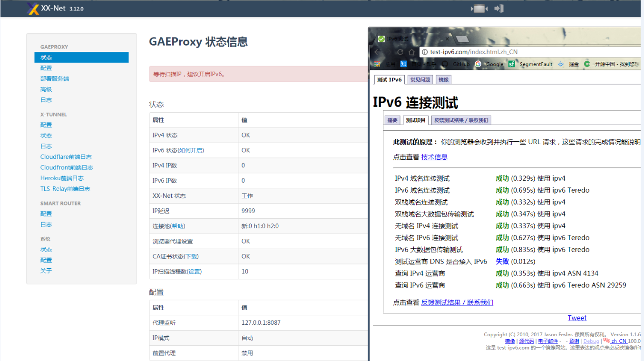
Task: Click the browser reload icon
Action: (400, 51)
